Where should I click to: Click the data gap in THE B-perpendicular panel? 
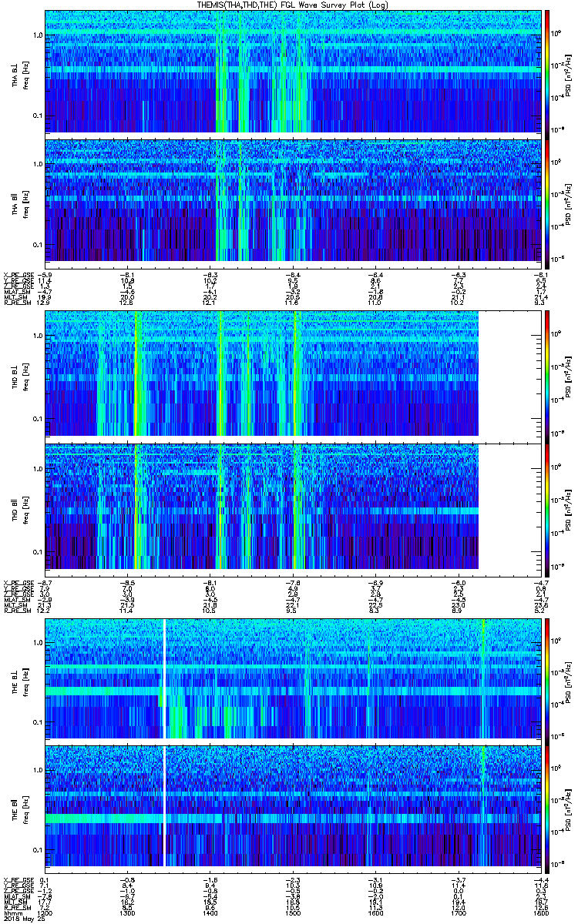[165, 678]
